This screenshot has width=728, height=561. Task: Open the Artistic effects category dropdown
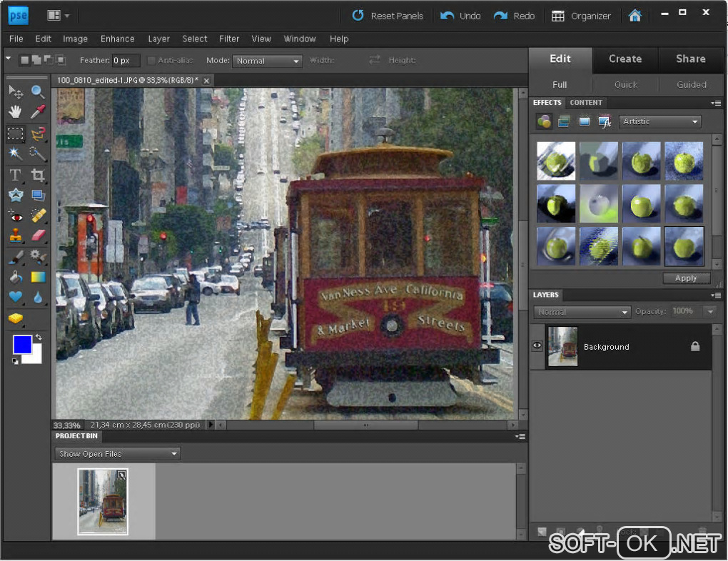(659, 122)
